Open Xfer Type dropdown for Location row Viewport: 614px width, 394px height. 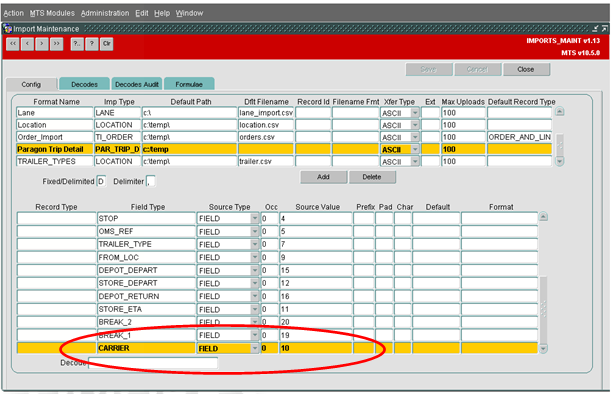coord(415,125)
